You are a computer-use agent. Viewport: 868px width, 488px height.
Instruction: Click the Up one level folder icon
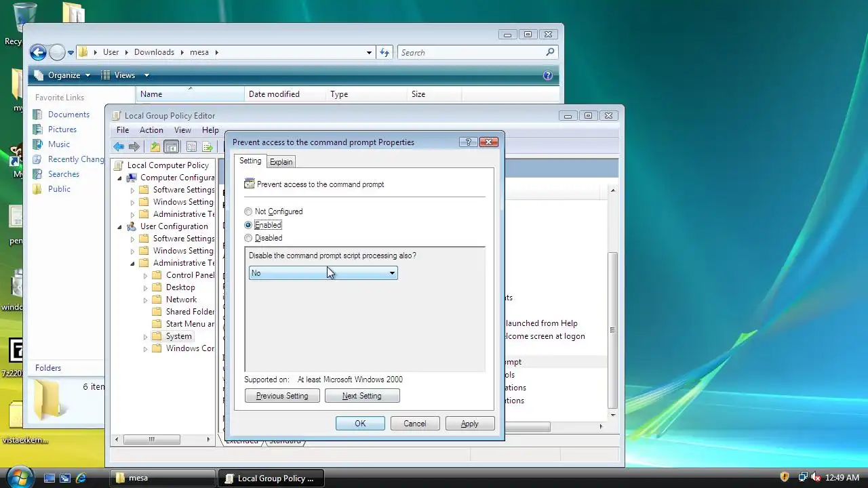(155, 146)
